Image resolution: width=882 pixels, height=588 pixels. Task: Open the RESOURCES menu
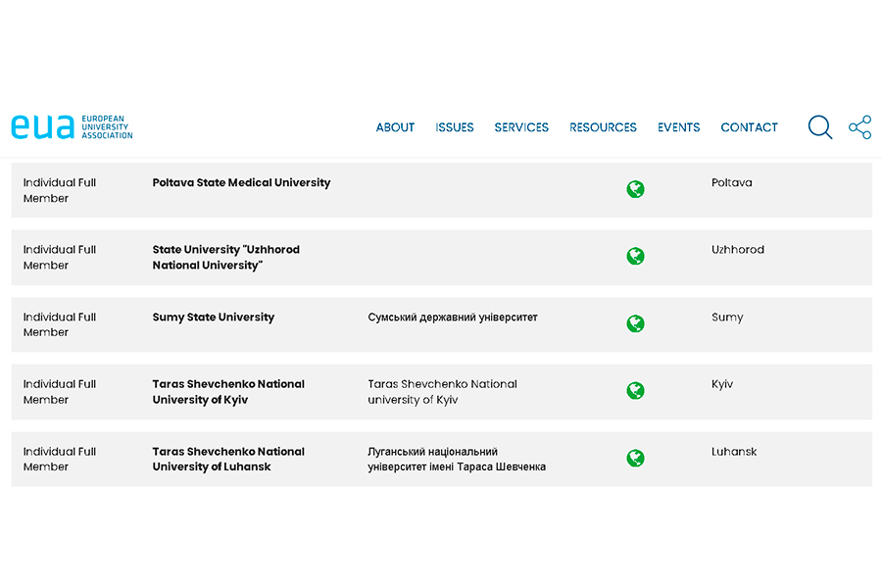[603, 127]
